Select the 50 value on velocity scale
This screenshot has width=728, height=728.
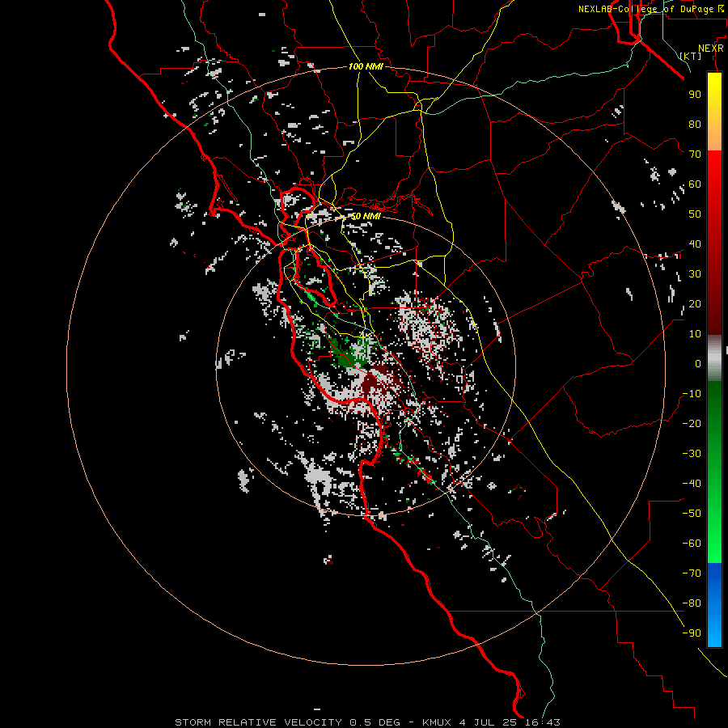point(695,214)
